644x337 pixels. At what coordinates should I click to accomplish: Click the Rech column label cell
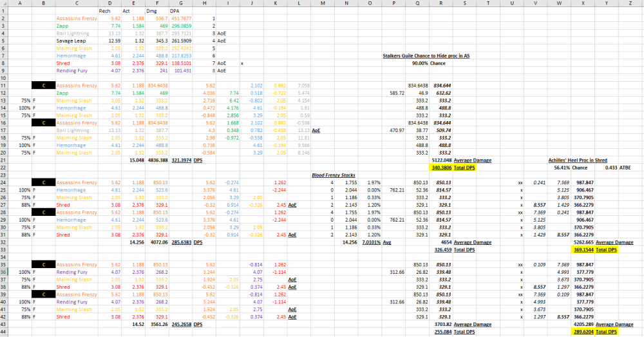pyautogui.click(x=106, y=12)
